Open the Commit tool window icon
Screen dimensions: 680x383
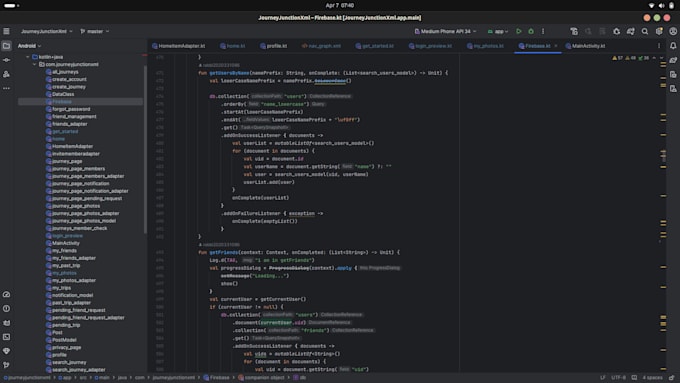[6, 60]
